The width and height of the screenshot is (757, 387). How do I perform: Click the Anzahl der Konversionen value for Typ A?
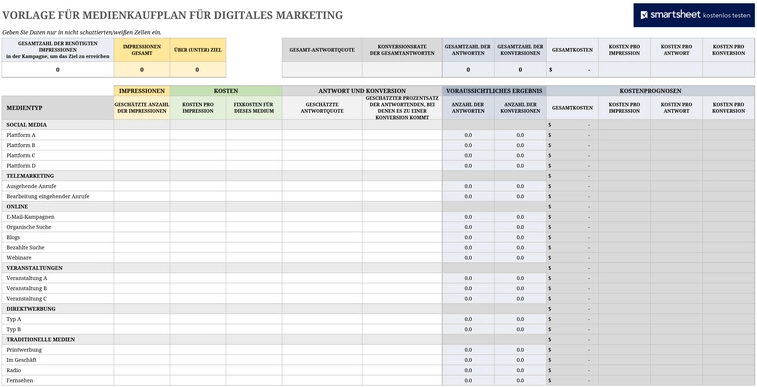520,319
